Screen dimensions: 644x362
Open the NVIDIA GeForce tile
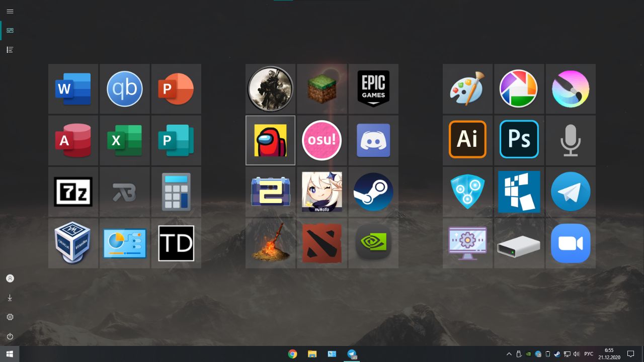point(373,243)
